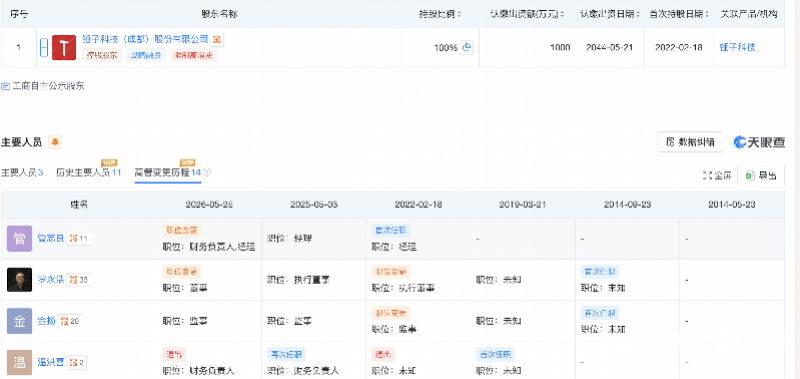Viewport: 800px width, 379px height.
Task: Sort by 首次持股日期 column header
Action: [679, 14]
